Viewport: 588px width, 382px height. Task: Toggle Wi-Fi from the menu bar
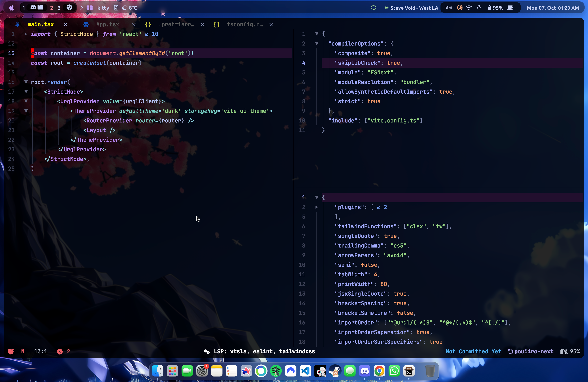point(469,8)
